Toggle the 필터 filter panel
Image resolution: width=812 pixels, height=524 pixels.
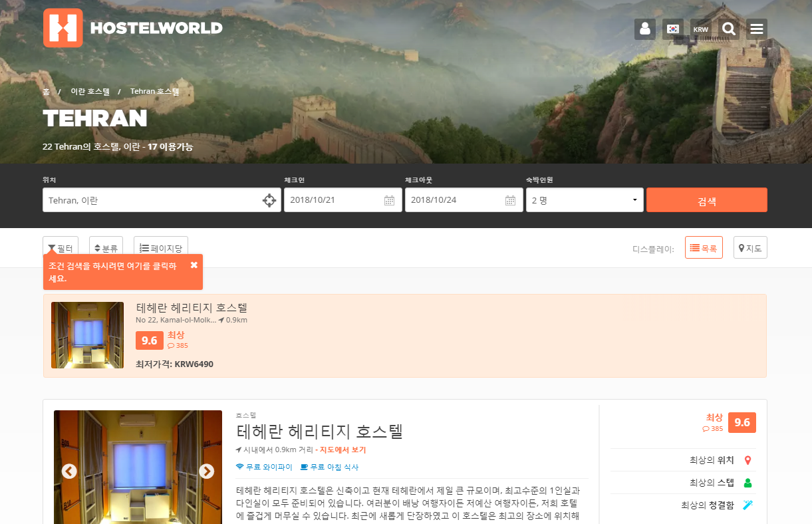pyautogui.click(x=61, y=247)
